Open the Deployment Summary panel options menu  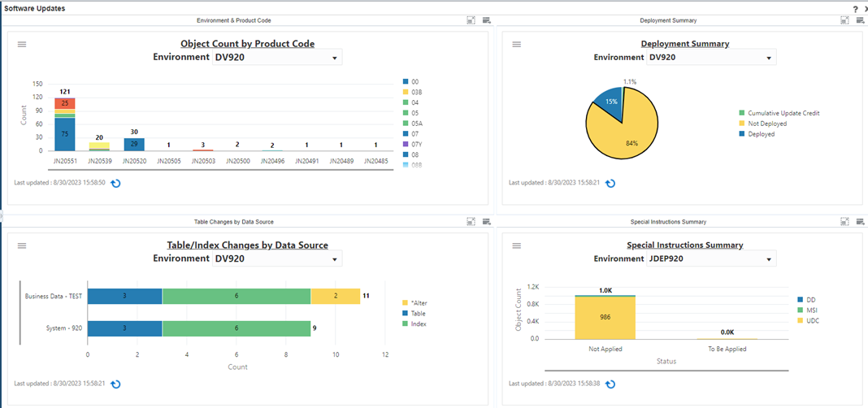pyautogui.click(x=860, y=20)
